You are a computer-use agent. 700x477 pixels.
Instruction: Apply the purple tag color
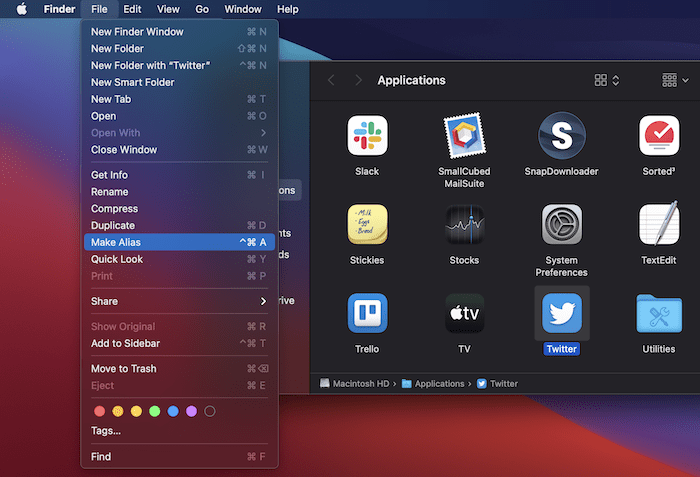(x=191, y=411)
